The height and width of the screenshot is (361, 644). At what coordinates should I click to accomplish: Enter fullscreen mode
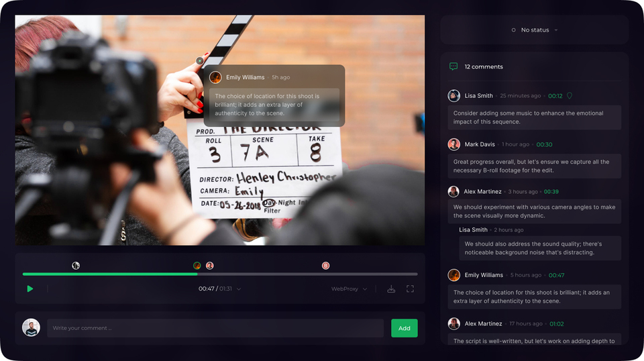[410, 289]
